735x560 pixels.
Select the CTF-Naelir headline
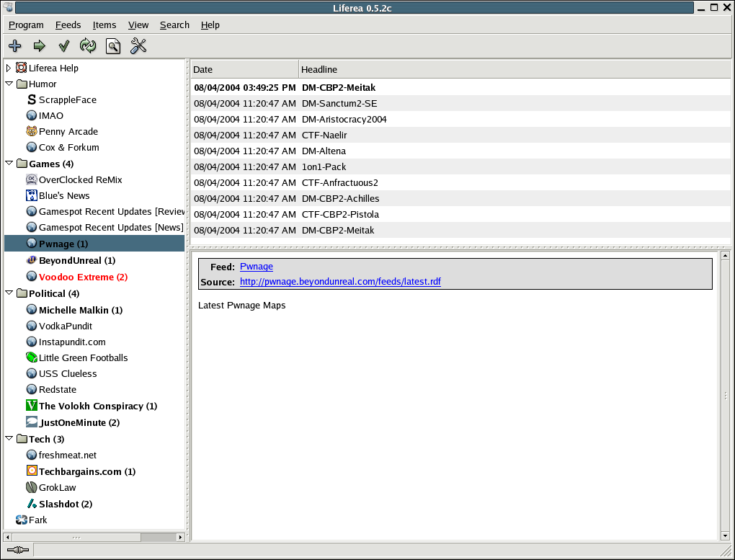(x=324, y=135)
